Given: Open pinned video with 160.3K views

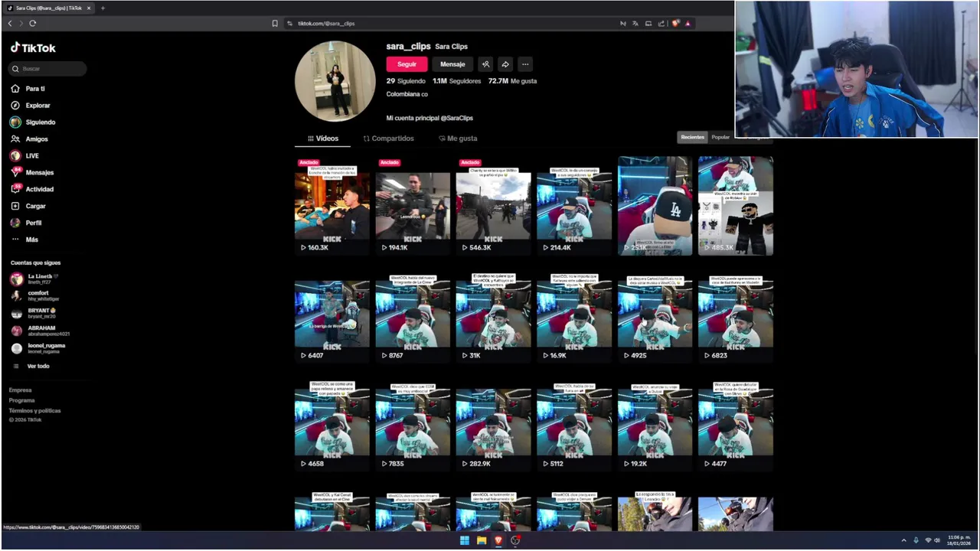Looking at the screenshot, I should click(x=332, y=206).
